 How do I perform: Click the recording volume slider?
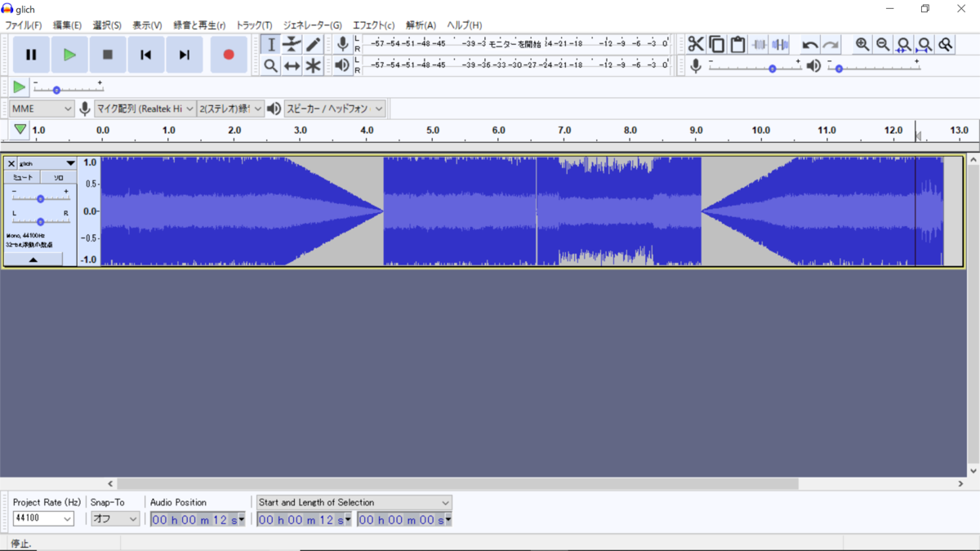755,68
